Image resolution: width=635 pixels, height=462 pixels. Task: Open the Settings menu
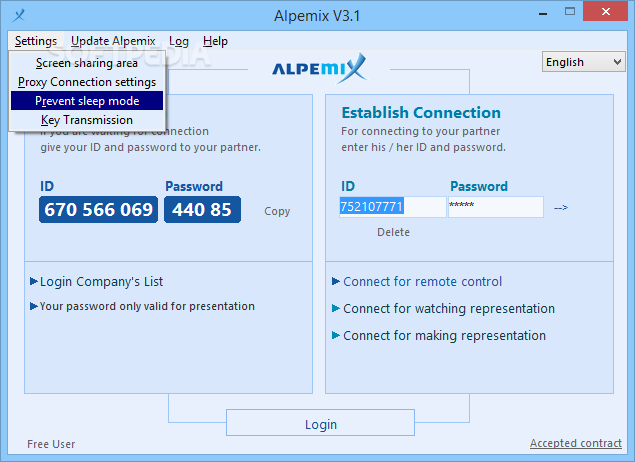coord(36,41)
